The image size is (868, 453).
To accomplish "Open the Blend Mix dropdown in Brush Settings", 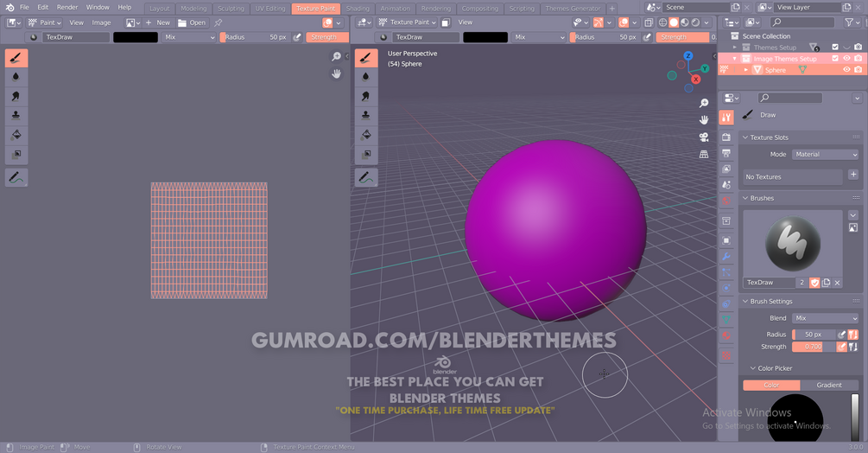I will [x=825, y=318].
